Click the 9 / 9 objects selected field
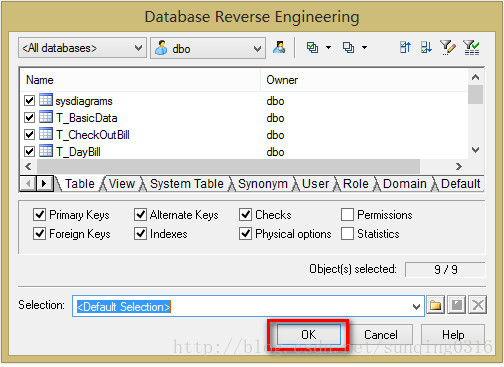 click(x=445, y=269)
